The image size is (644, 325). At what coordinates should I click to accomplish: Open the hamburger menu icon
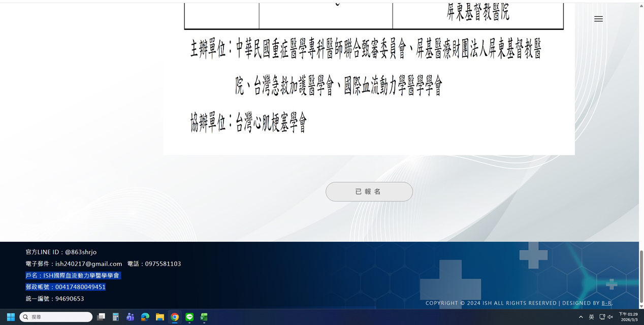598,19
